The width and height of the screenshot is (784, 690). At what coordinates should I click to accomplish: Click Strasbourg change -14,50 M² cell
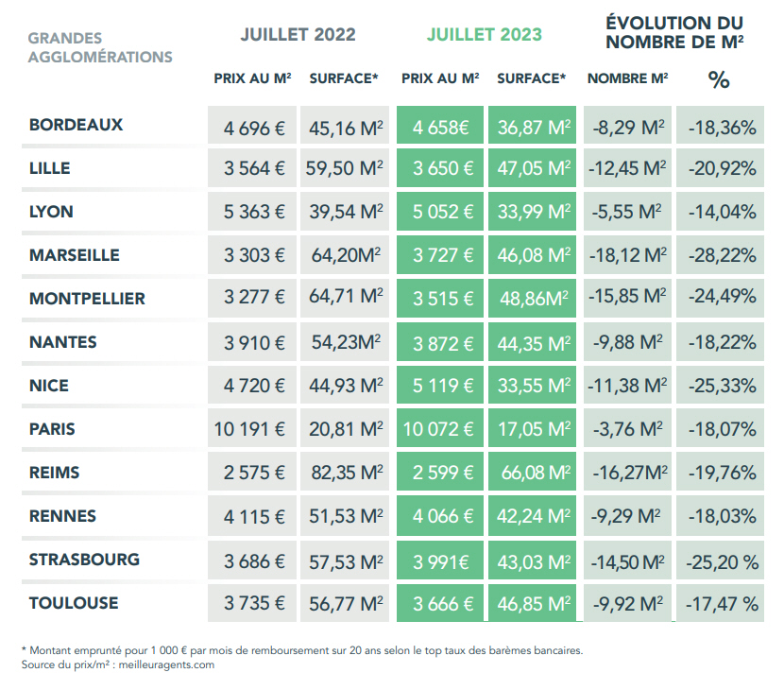(x=627, y=560)
